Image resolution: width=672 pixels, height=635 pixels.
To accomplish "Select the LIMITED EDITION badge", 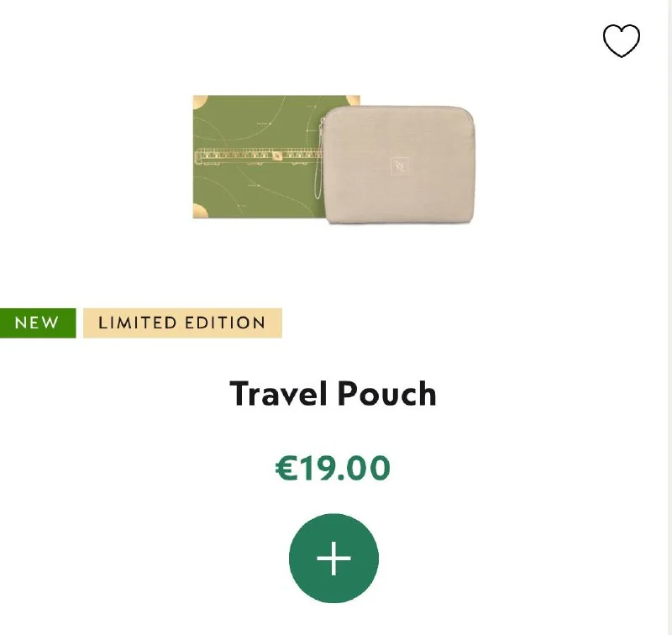I will pos(182,323).
